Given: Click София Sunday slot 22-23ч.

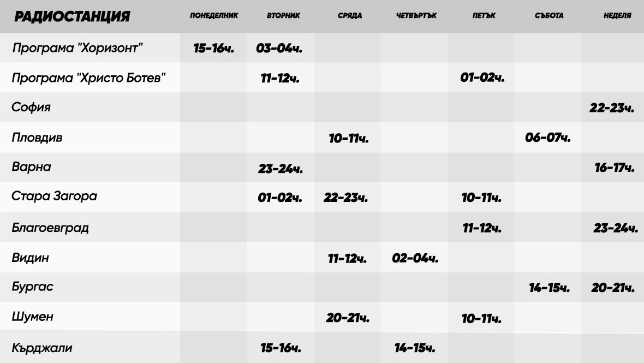Looking at the screenshot, I should pyautogui.click(x=612, y=108).
